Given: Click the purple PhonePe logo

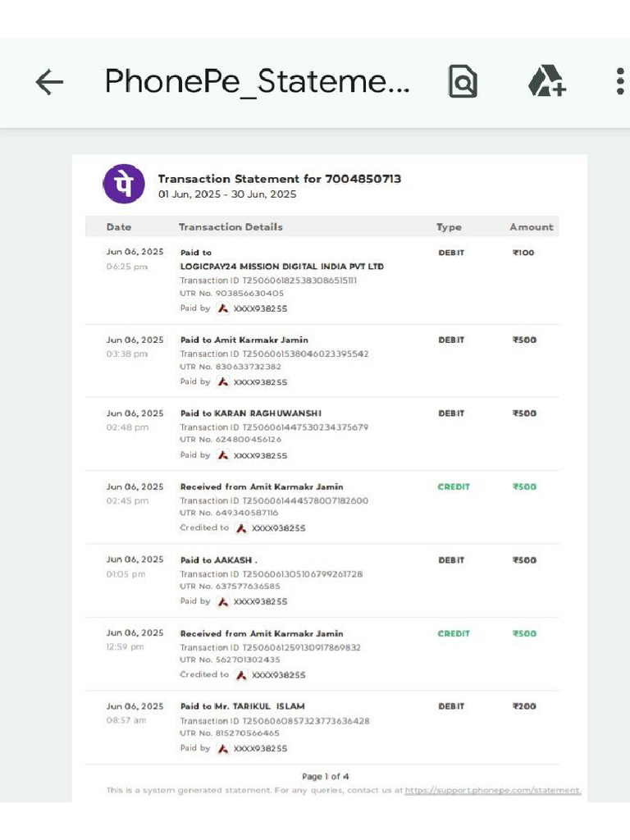Looking at the screenshot, I should (x=124, y=184).
